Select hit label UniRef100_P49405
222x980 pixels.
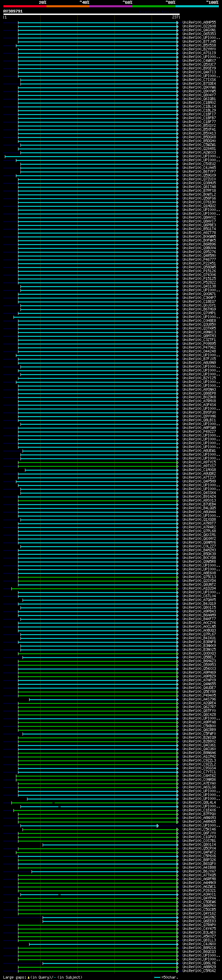199,695
